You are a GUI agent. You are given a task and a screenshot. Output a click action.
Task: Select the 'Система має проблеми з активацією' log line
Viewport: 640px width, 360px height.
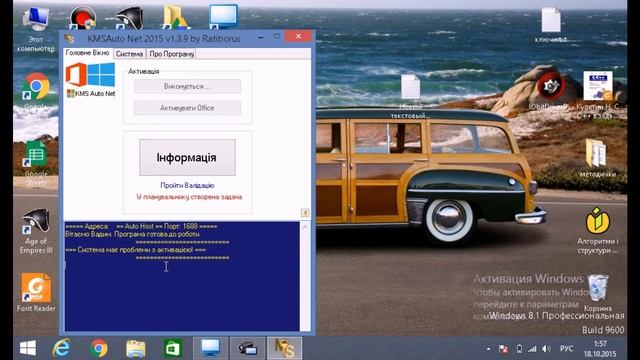[x=136, y=250]
